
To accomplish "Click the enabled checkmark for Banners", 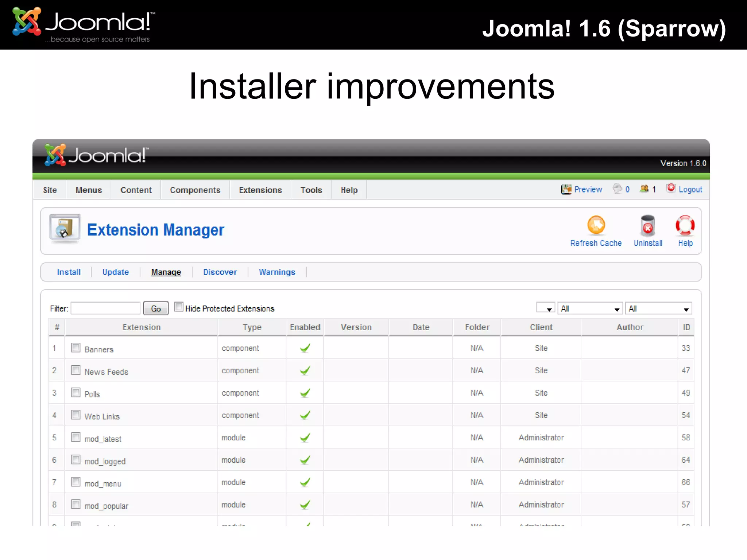I will (x=305, y=348).
